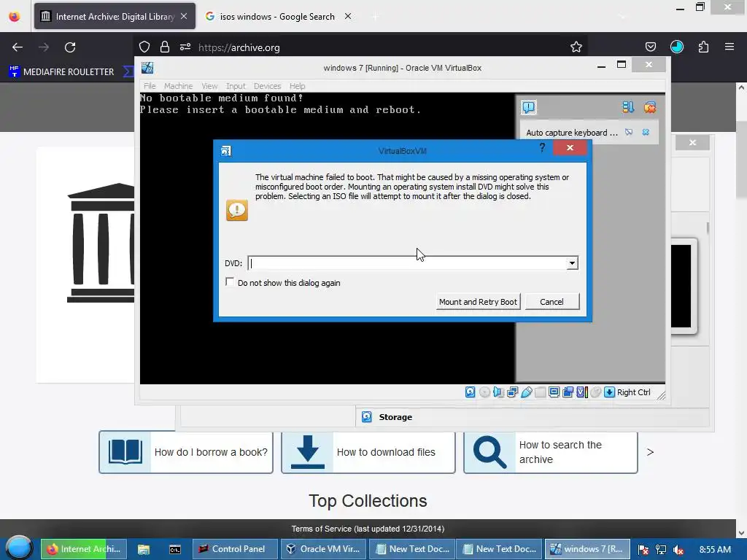Click the mouse integration status icon
Viewport: 747px width, 560px height.
[x=595, y=392]
